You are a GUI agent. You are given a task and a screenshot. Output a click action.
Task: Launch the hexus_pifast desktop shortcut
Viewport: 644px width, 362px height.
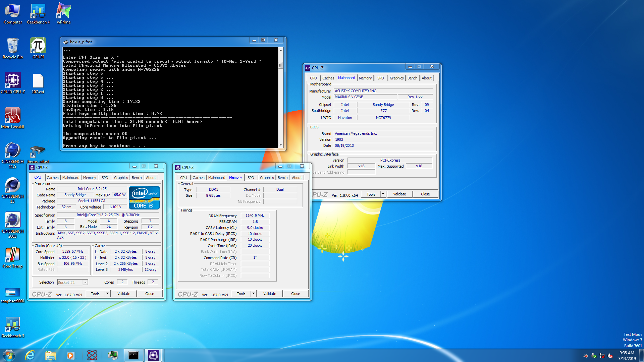click(x=38, y=154)
